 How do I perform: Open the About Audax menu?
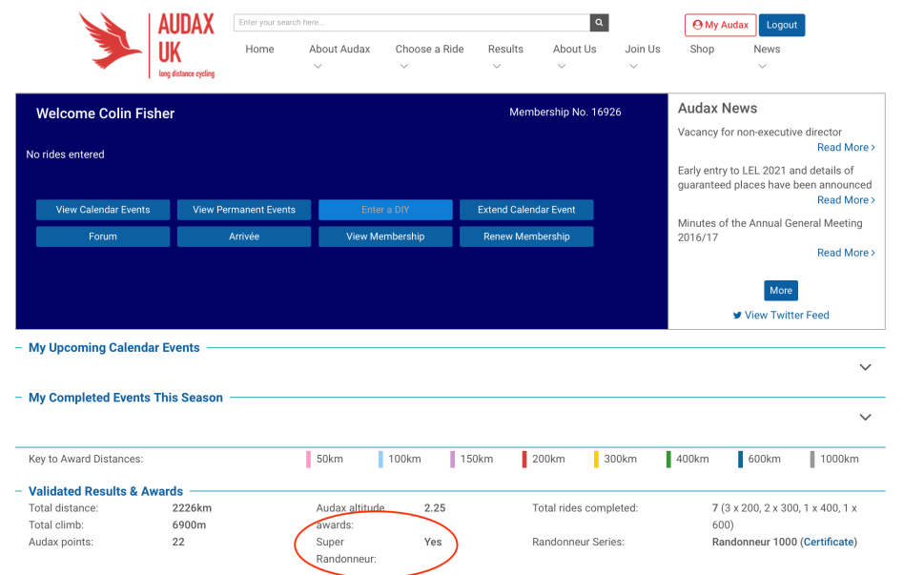coord(339,49)
